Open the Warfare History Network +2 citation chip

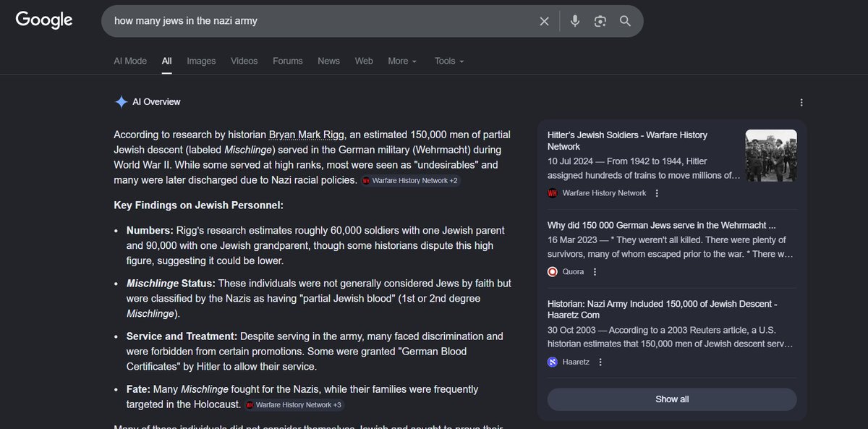410,180
